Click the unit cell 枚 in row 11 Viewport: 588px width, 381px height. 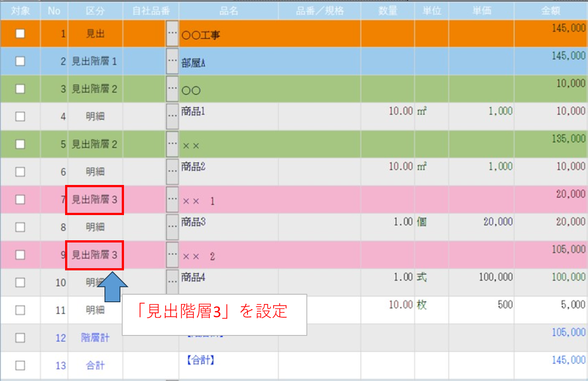pos(432,310)
